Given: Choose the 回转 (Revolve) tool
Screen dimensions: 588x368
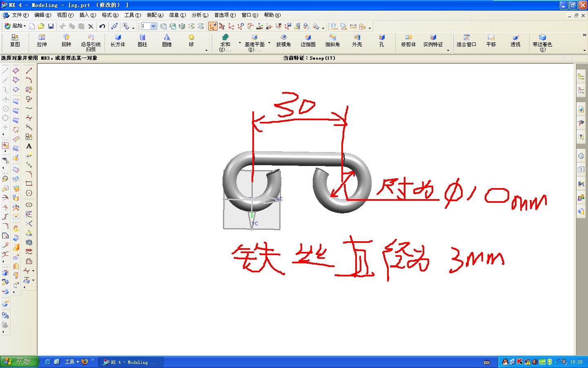Looking at the screenshot, I should tap(66, 40).
